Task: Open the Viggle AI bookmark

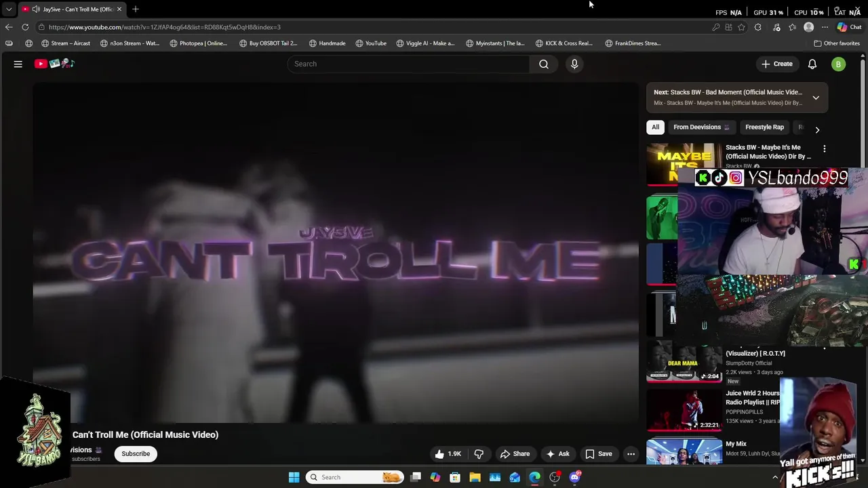Action: pos(425,43)
